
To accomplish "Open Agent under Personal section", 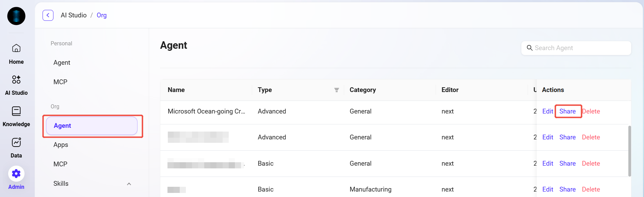I will point(62,63).
